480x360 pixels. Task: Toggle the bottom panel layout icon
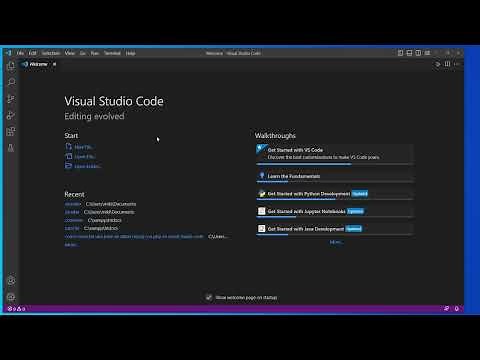[x=409, y=53]
